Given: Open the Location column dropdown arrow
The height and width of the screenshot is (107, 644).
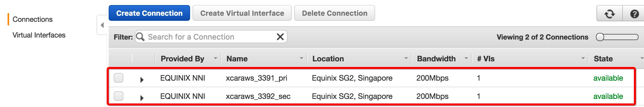Looking at the screenshot, I should [x=406, y=59].
